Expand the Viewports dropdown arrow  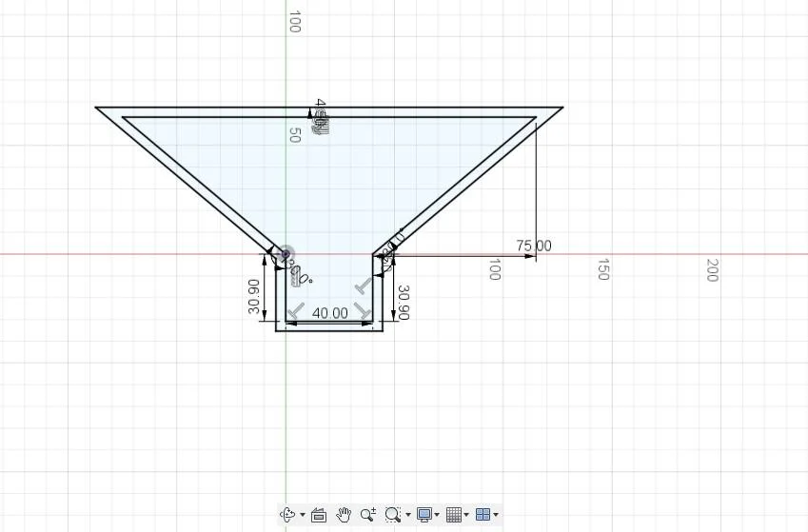(x=496, y=515)
